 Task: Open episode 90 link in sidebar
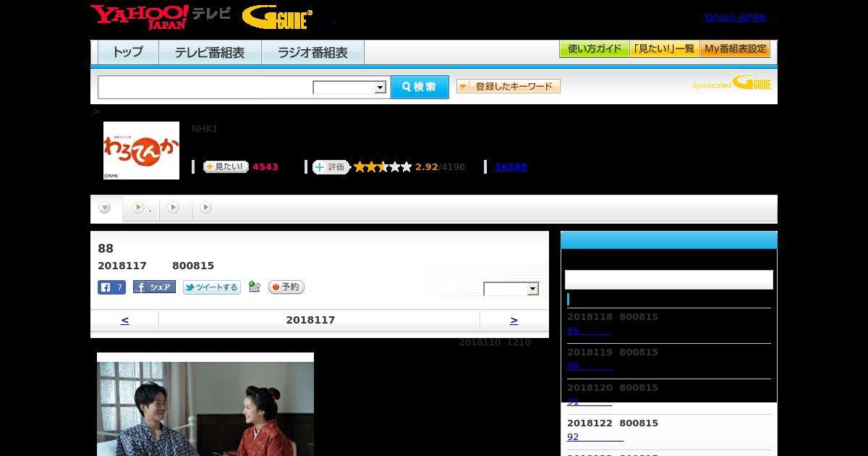[590, 366]
